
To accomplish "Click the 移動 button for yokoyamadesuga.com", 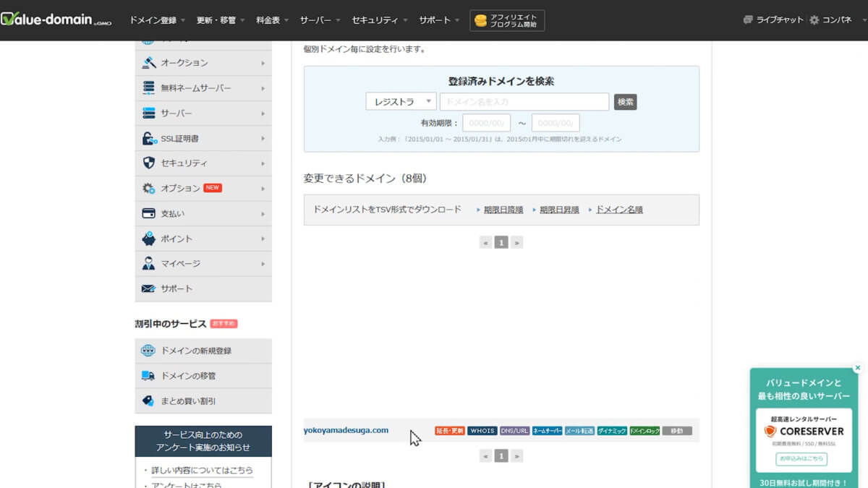I will coord(677,431).
